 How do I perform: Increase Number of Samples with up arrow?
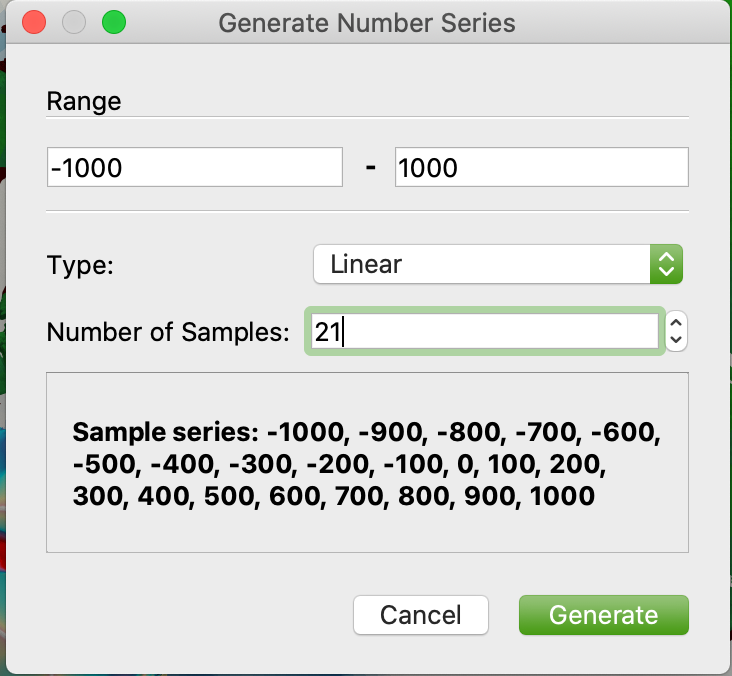click(x=676, y=323)
